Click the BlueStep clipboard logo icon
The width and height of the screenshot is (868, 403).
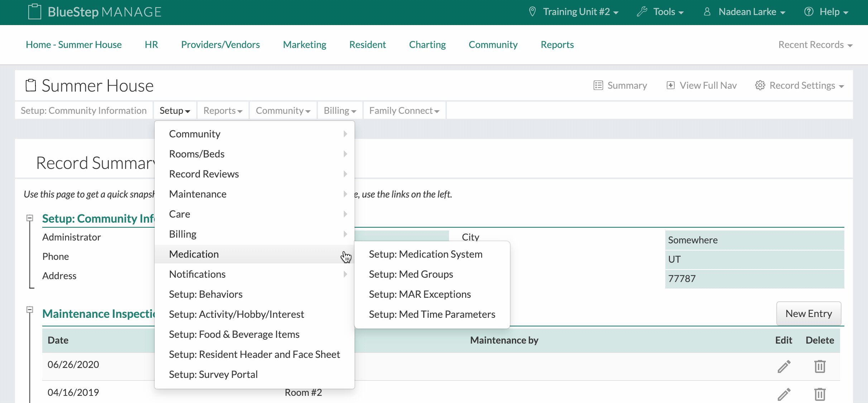pyautogui.click(x=35, y=12)
